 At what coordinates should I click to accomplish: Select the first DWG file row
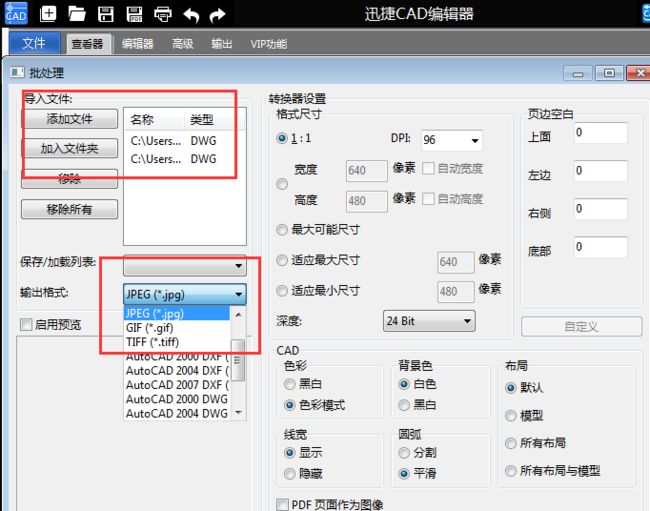[x=184, y=141]
